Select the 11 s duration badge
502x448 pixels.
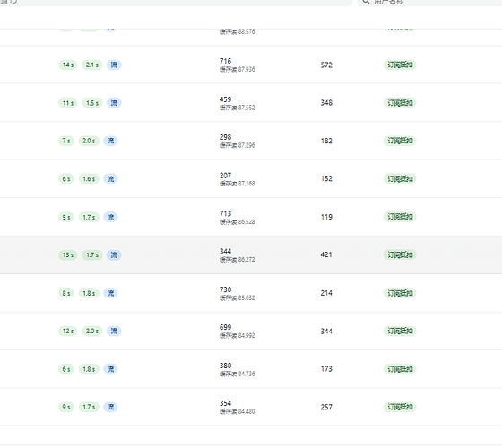(68, 103)
